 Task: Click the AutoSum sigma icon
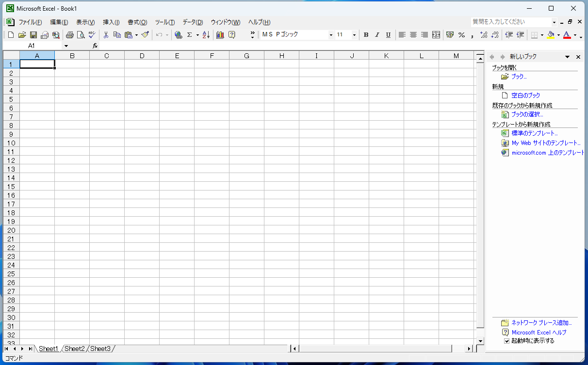coord(190,35)
